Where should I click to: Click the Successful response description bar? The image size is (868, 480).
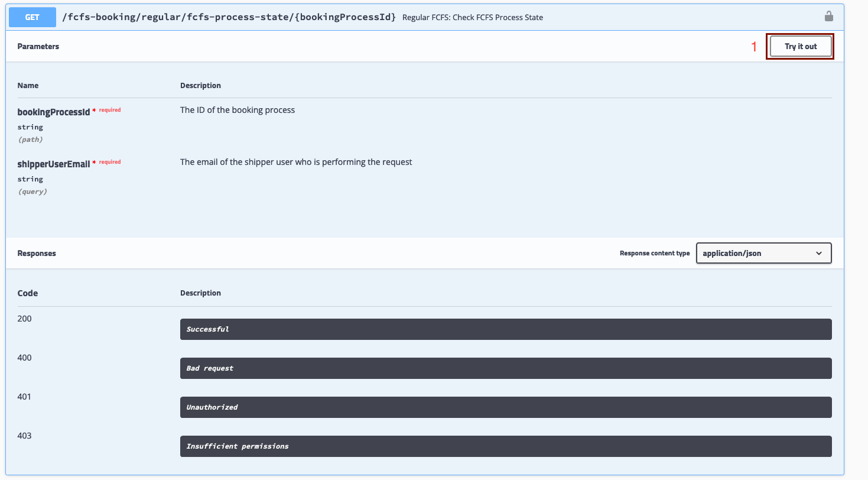pyautogui.click(x=505, y=329)
